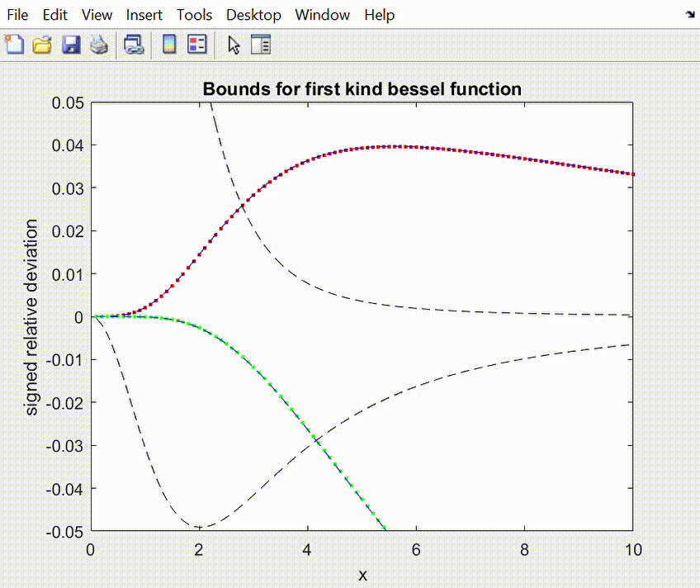Click the Link Plot toolbar icon

click(x=134, y=45)
